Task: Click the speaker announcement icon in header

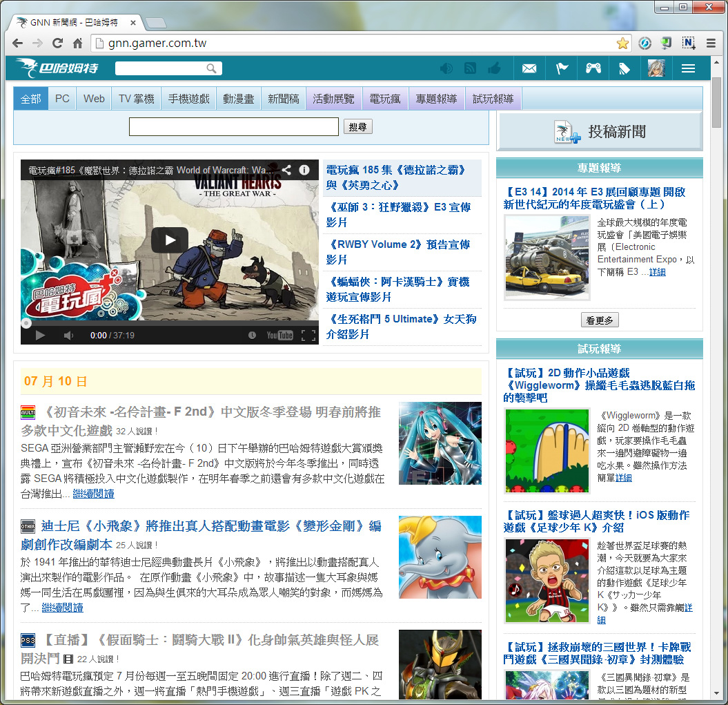Action: pos(446,68)
